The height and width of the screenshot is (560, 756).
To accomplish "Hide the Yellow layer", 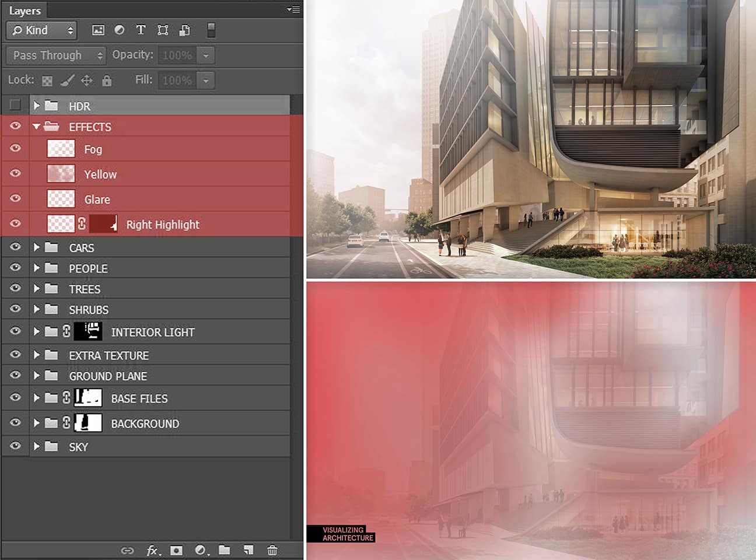I will (15, 173).
